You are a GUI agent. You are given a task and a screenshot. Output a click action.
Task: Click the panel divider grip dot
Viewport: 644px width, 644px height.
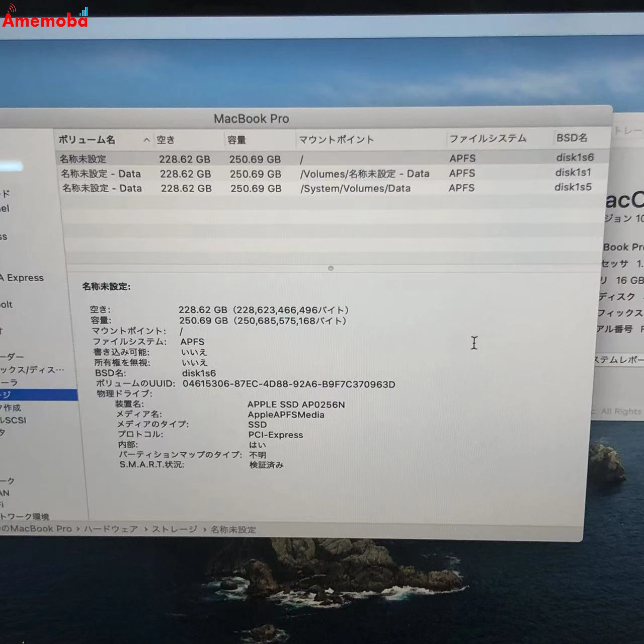coord(331,268)
